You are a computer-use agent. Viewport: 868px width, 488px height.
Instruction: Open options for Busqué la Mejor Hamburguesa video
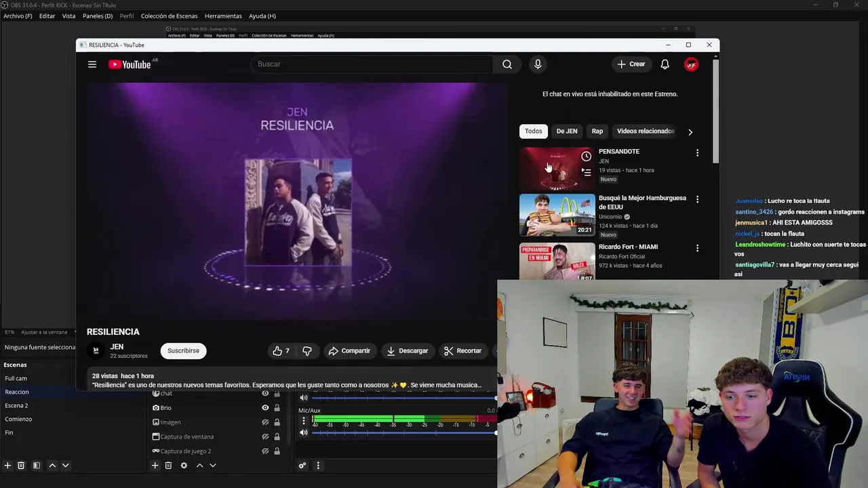[x=697, y=199]
